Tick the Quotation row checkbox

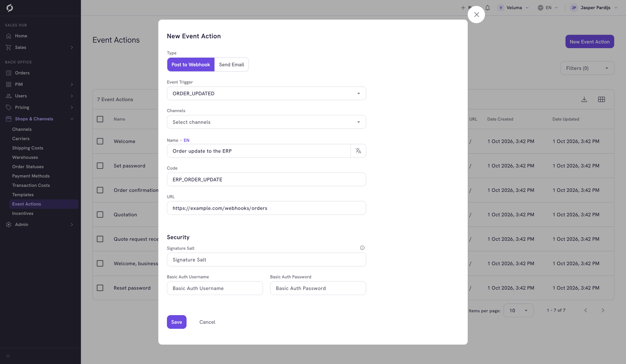[100, 215]
